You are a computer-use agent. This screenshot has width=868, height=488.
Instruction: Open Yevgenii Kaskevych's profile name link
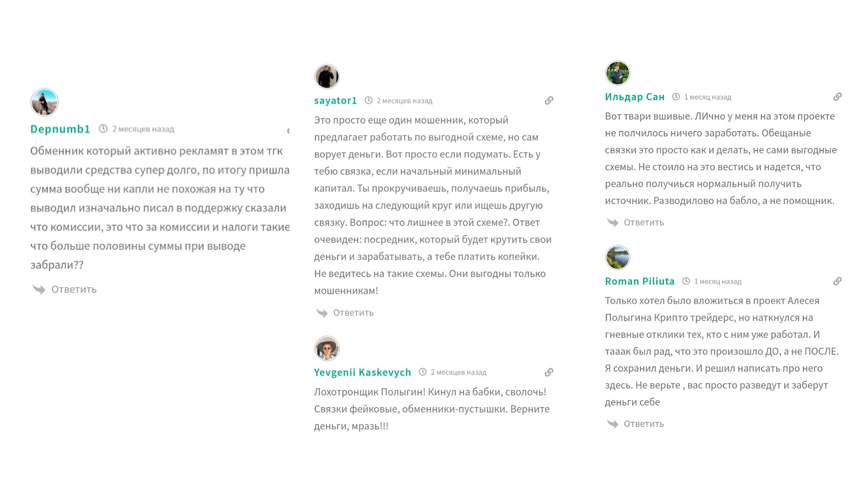[362, 373]
